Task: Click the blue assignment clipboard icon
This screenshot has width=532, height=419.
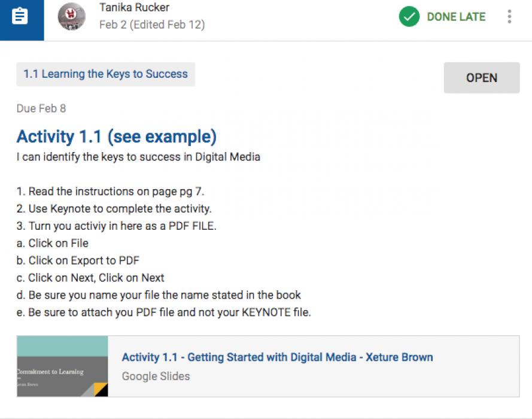Action: pos(20,17)
